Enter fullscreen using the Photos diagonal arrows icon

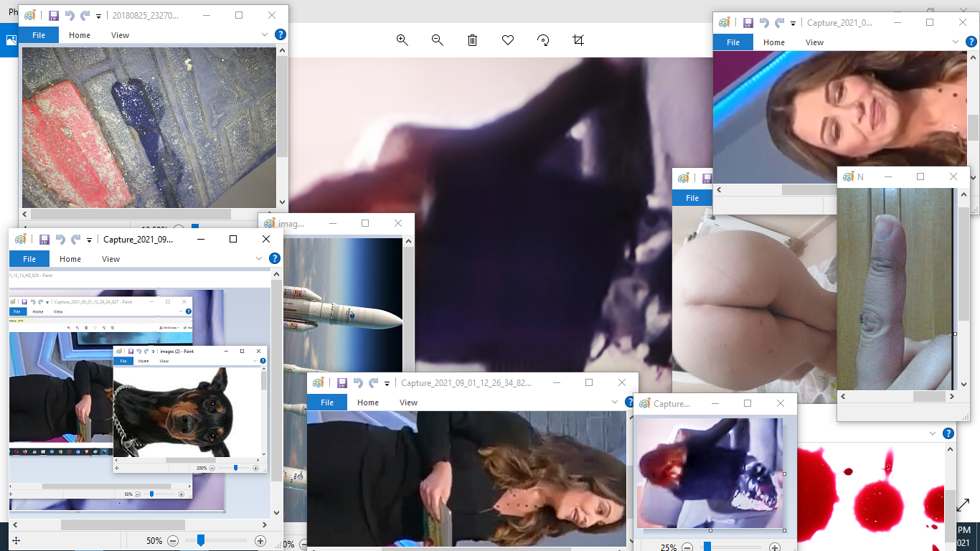[x=963, y=505]
